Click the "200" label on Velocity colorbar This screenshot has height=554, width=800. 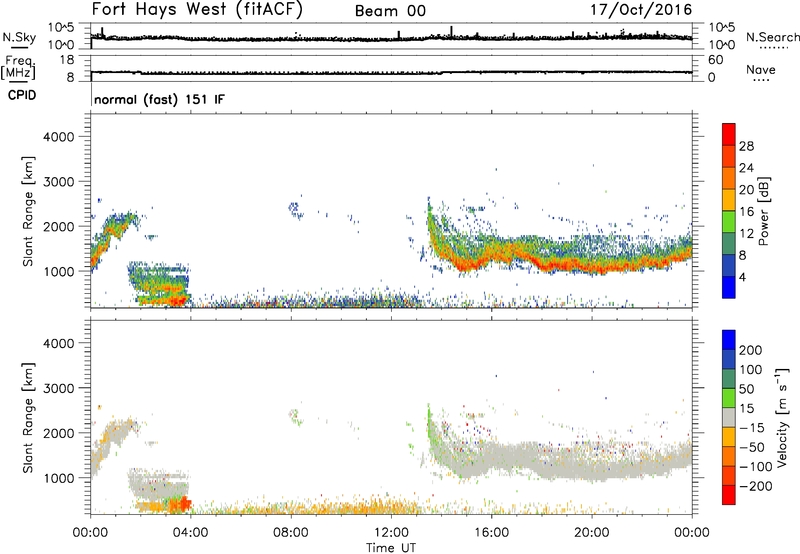[751, 350]
